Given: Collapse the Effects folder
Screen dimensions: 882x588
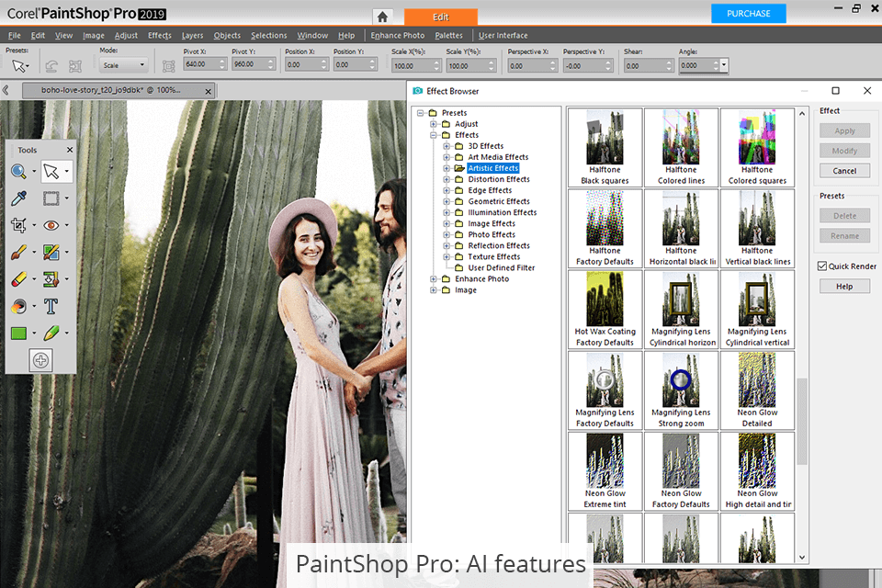Looking at the screenshot, I should [x=434, y=135].
